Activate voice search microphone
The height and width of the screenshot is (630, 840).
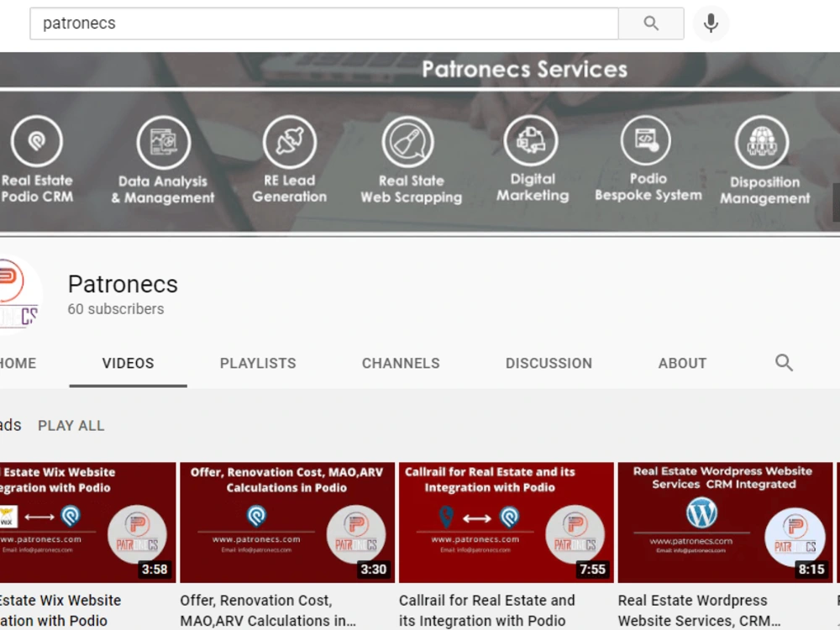711,23
